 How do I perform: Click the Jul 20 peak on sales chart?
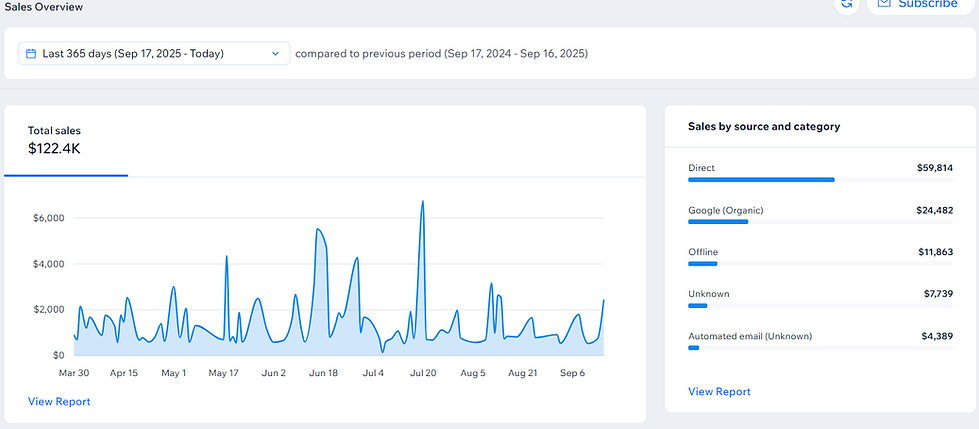[423, 202]
